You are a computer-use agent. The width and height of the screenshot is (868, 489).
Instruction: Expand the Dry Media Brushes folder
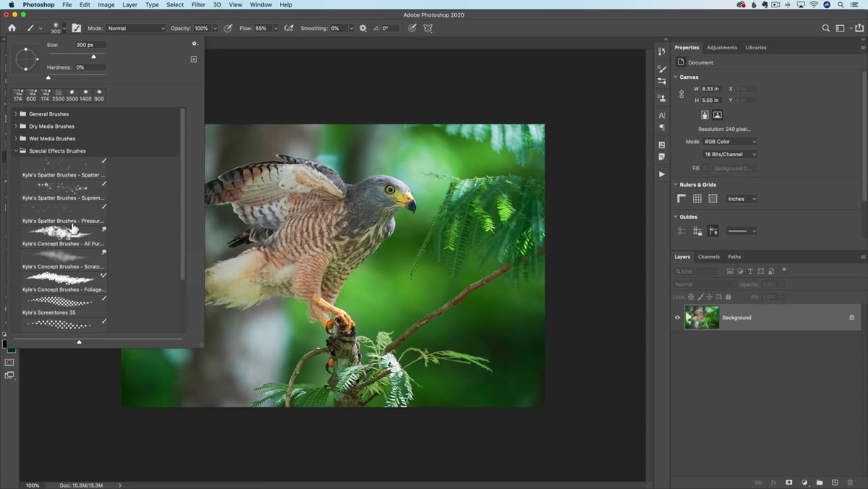click(16, 126)
